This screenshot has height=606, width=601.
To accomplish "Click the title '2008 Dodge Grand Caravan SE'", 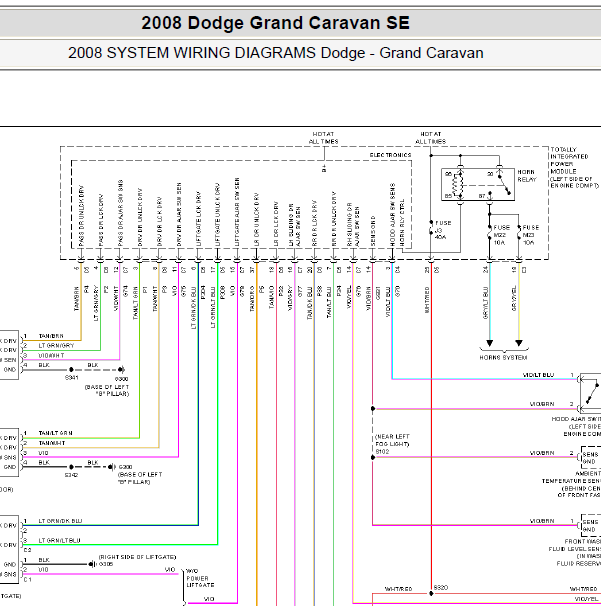I will pos(275,23).
